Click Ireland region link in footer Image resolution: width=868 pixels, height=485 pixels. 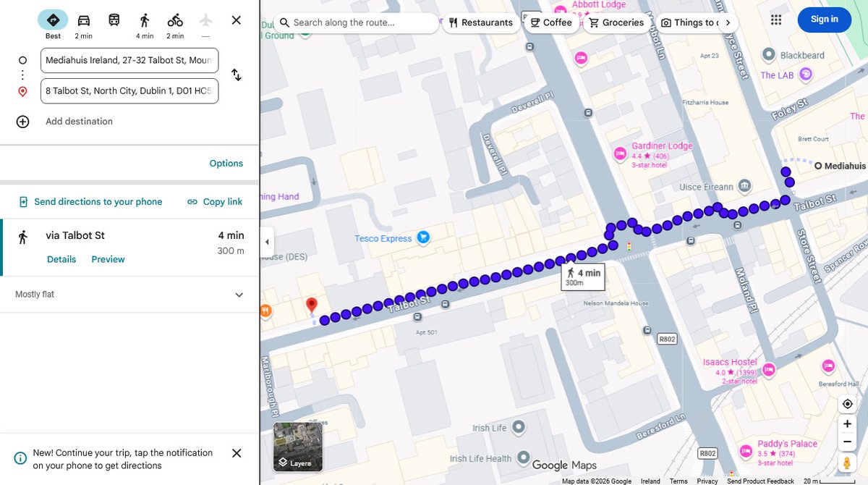coord(650,481)
